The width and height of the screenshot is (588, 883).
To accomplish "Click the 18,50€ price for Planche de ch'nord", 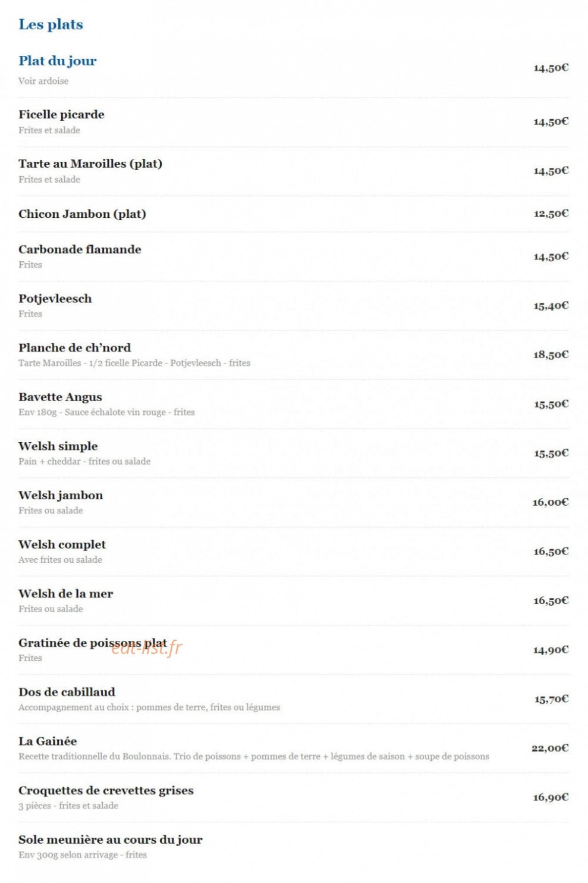I will tap(551, 355).
